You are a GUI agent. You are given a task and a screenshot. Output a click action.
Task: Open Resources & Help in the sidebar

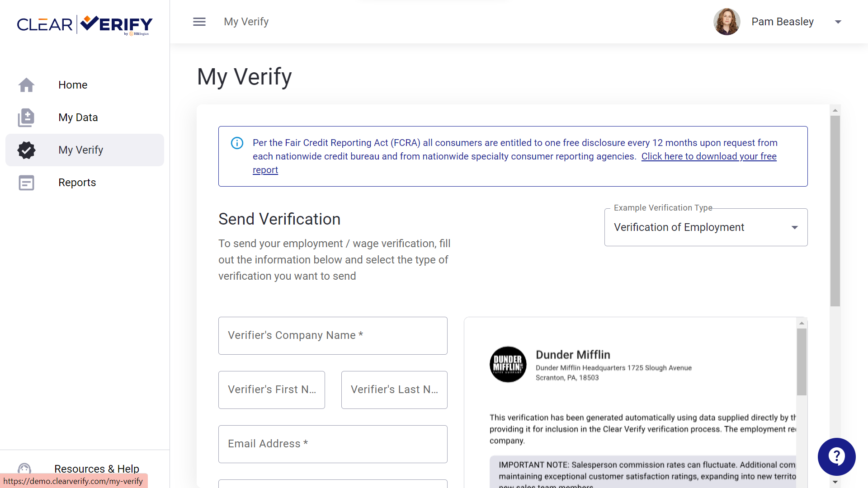[85, 469]
